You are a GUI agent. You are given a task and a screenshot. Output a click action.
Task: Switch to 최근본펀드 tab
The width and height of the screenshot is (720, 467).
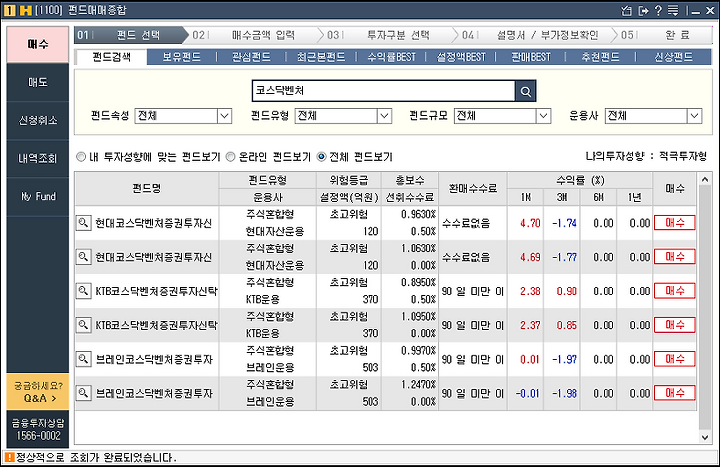[x=321, y=57]
